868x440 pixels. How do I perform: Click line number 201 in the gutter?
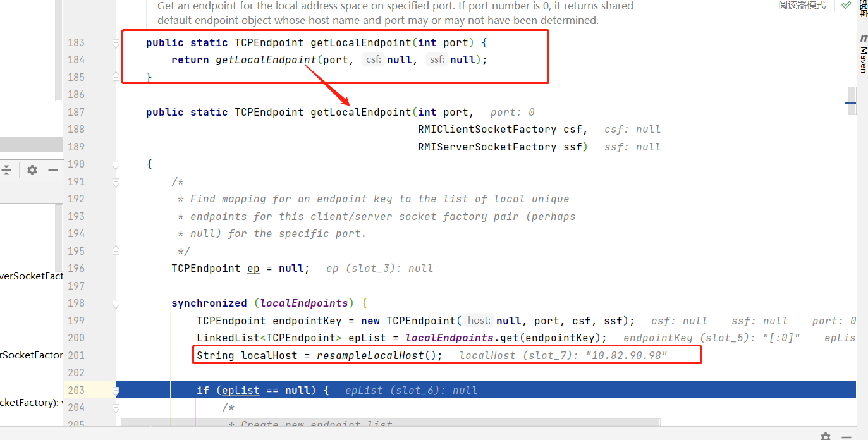pyautogui.click(x=76, y=355)
